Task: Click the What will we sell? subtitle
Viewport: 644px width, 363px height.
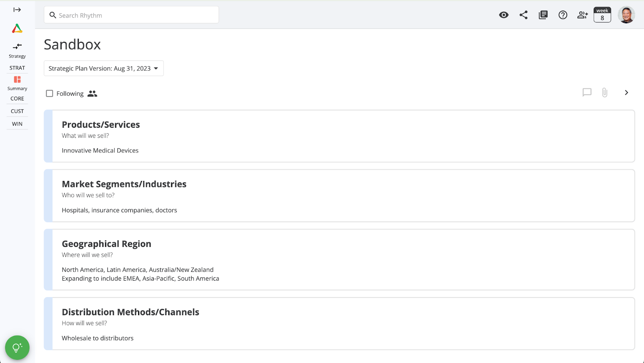Action: click(85, 136)
